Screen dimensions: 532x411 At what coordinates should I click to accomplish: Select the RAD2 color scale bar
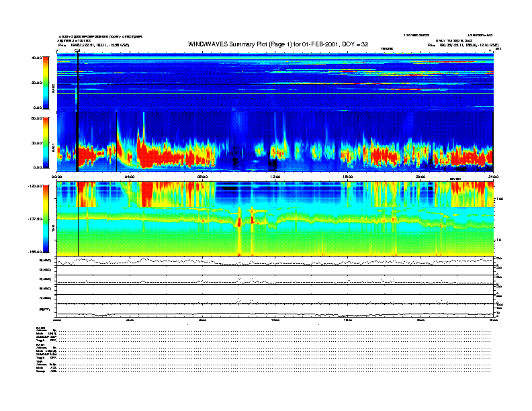tap(46, 83)
